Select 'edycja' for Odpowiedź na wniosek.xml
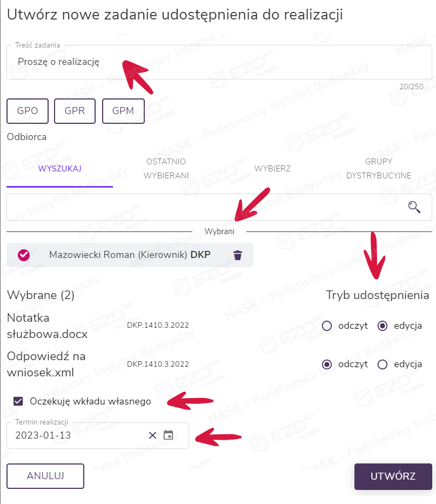Image resolution: width=436 pixels, height=504 pixels. [x=383, y=364]
